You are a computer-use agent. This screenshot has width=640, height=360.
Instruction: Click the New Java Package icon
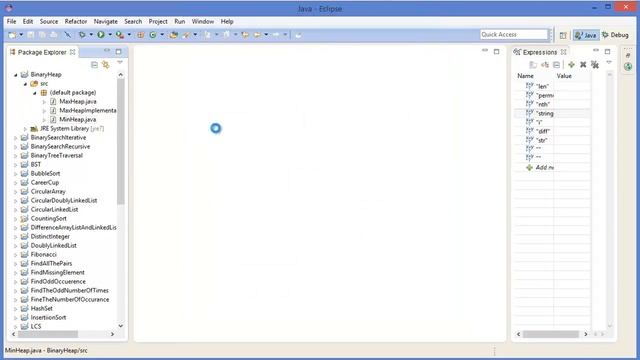[140, 35]
